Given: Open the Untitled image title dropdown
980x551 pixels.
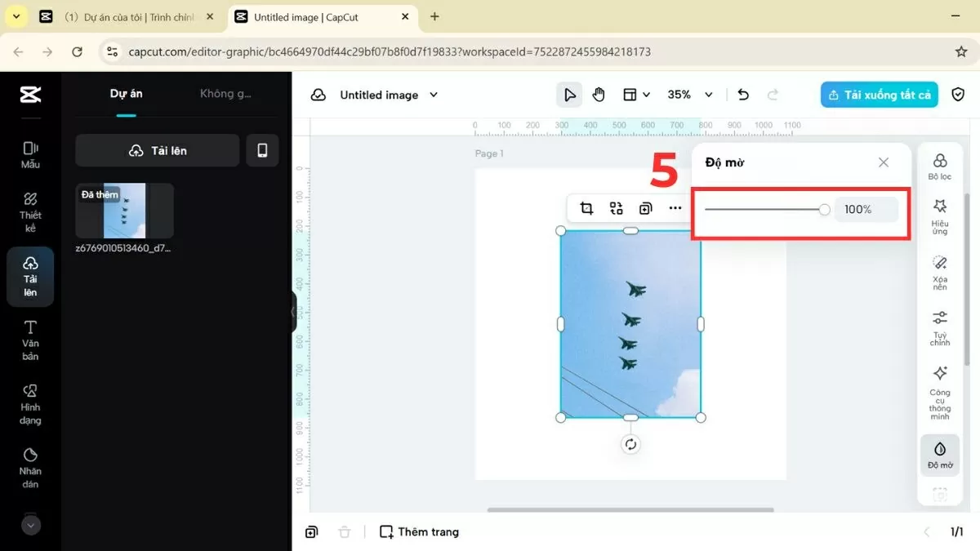Looking at the screenshot, I should tap(434, 94).
